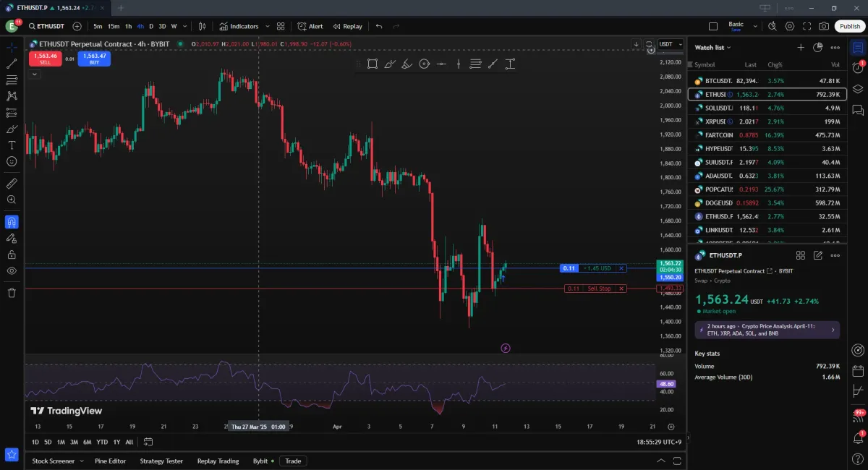
Task: Click the trash remove objects icon
Action: (x=12, y=293)
